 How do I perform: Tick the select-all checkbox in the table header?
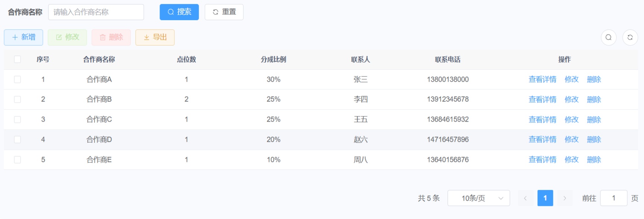(x=18, y=59)
